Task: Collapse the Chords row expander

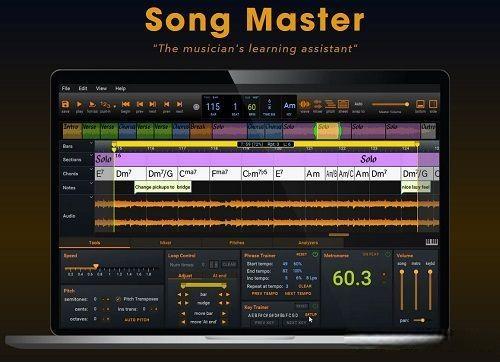Action: [91, 169]
